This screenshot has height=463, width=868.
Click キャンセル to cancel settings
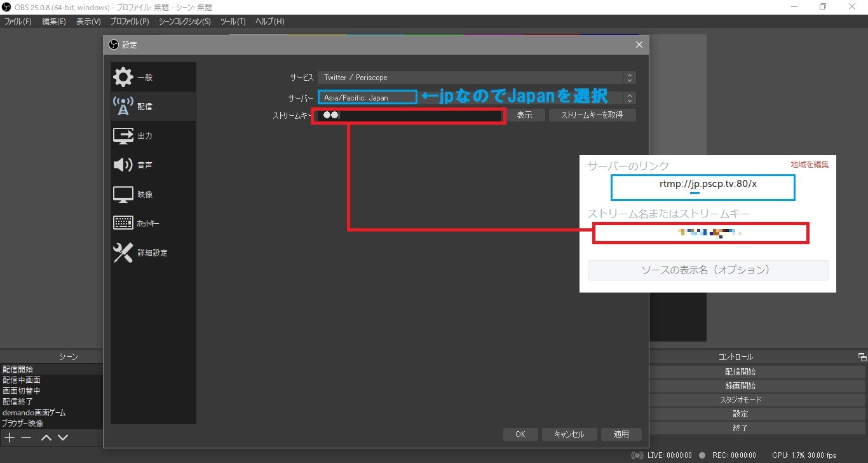click(569, 434)
